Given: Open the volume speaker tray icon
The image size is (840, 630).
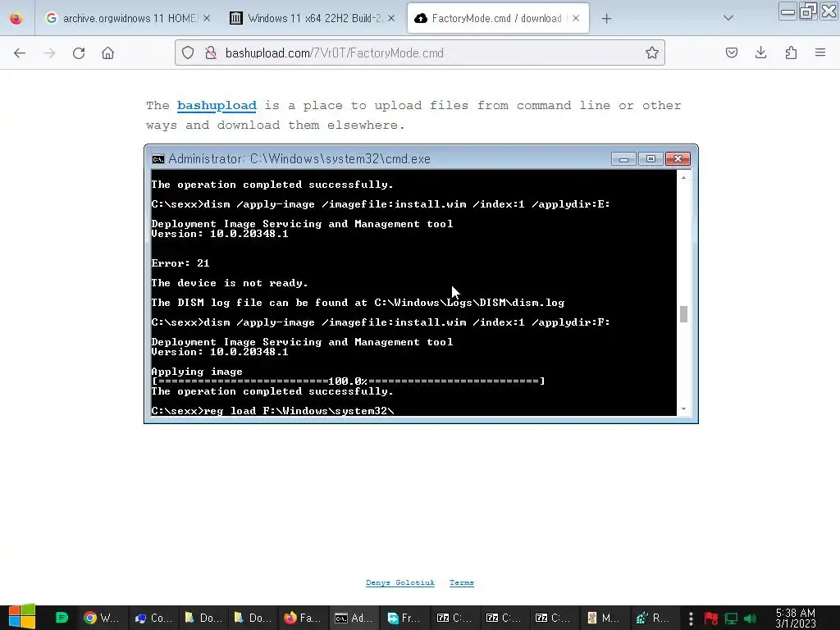Looking at the screenshot, I should (751, 619).
